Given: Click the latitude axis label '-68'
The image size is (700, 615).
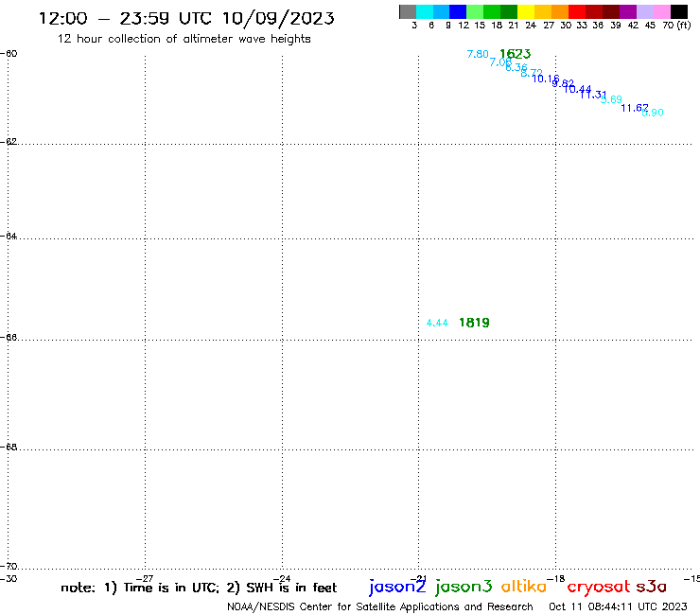Looking at the screenshot, I should pos(9,447).
